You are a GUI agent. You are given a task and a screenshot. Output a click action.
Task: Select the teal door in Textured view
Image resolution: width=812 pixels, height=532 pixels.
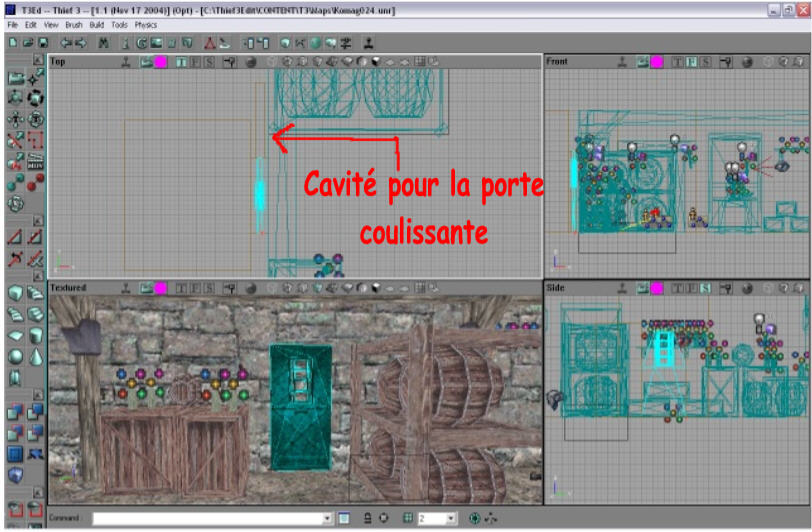point(301,408)
